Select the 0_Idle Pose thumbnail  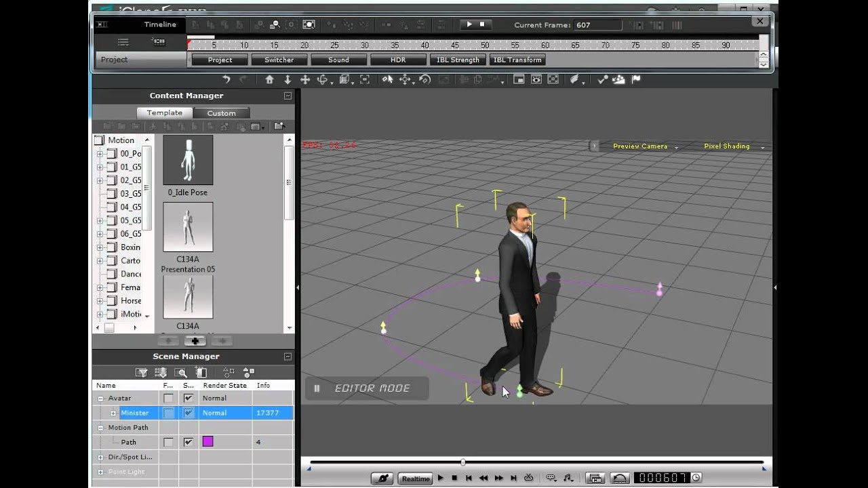click(188, 160)
